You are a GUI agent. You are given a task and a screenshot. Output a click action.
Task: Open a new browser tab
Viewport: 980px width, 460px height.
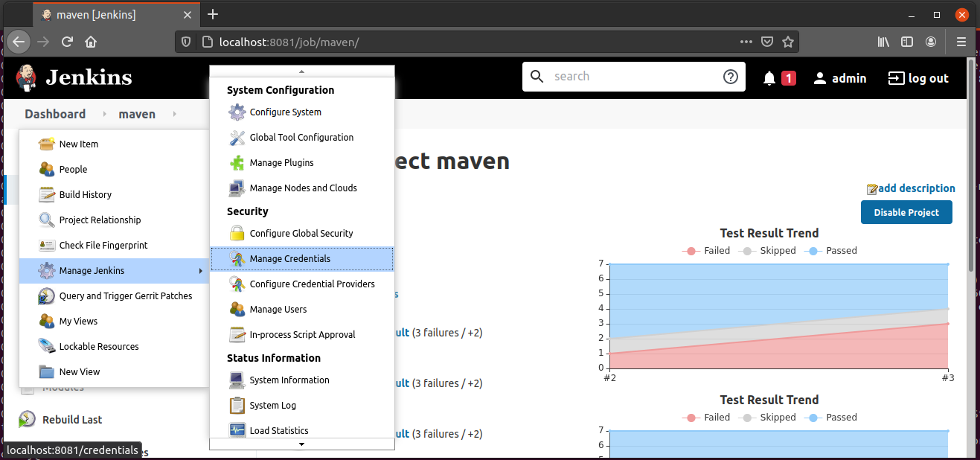click(x=213, y=14)
